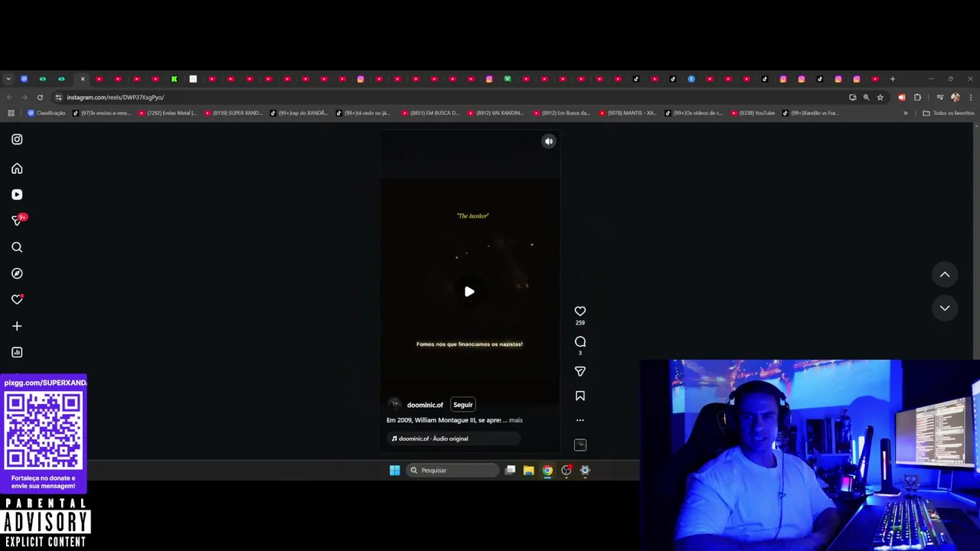
Task: Share the reel with the paper plane icon
Action: [580, 371]
